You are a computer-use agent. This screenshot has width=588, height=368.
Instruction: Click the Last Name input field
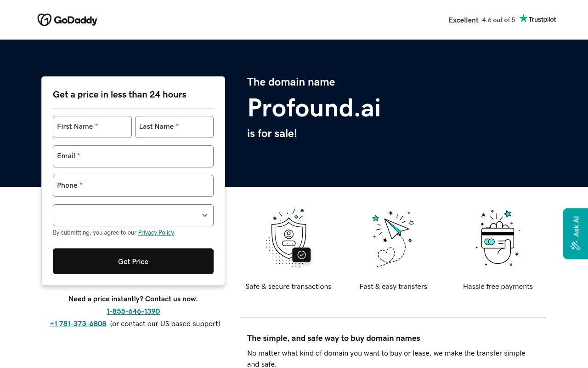pyautogui.click(x=174, y=126)
